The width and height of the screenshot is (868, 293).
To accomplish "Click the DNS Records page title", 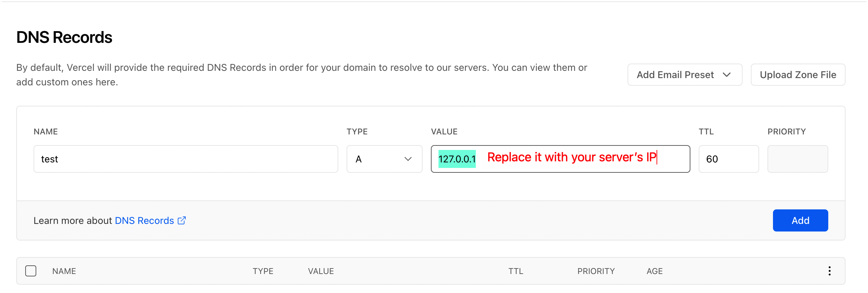I will 64,37.
